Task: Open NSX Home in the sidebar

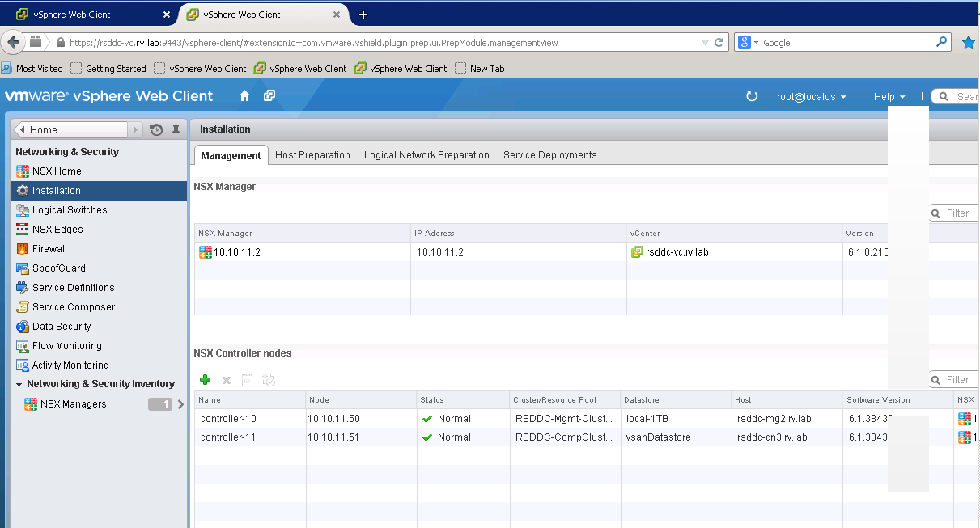Action: pos(57,171)
